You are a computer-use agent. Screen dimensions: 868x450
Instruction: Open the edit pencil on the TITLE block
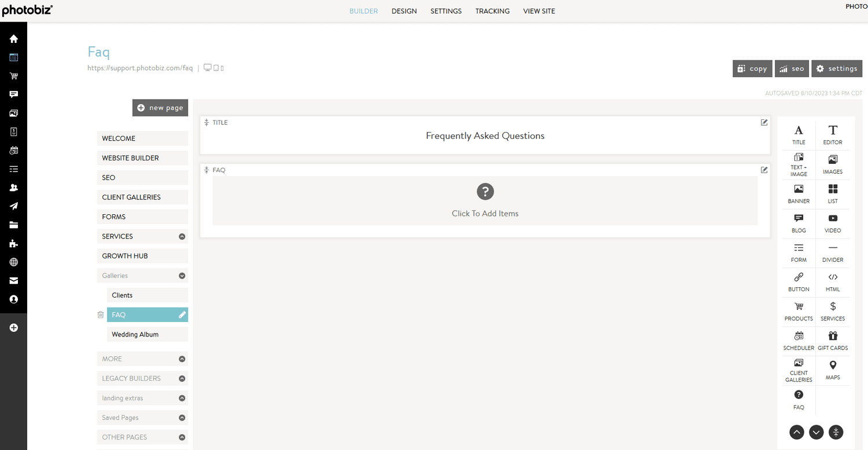[764, 122]
